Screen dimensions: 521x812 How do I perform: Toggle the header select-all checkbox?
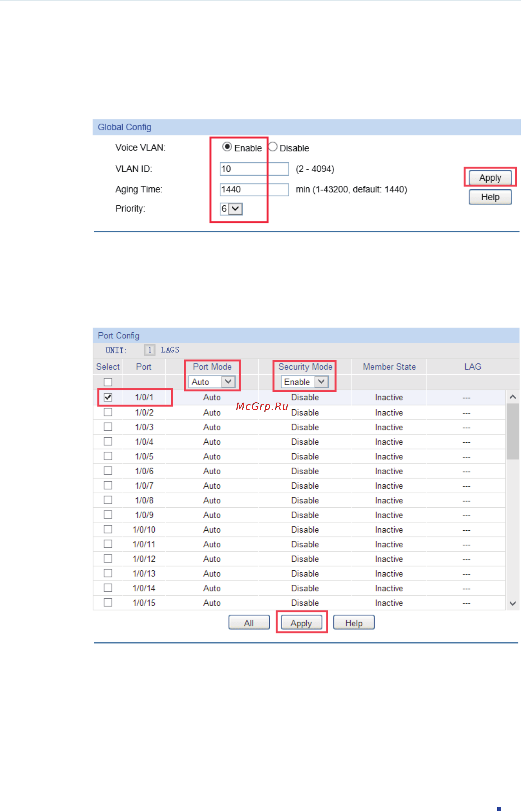pyautogui.click(x=108, y=382)
